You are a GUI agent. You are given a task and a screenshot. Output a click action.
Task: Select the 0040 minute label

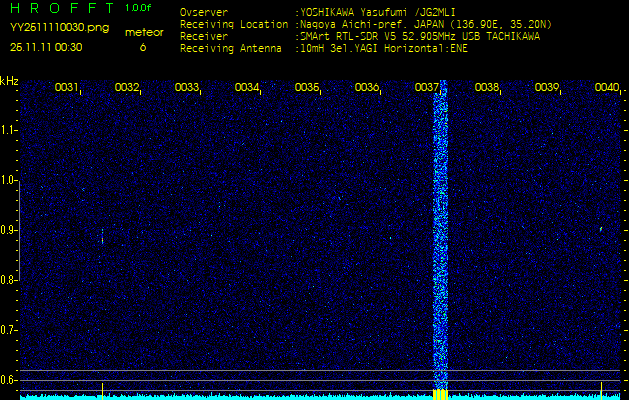pyautogui.click(x=606, y=88)
